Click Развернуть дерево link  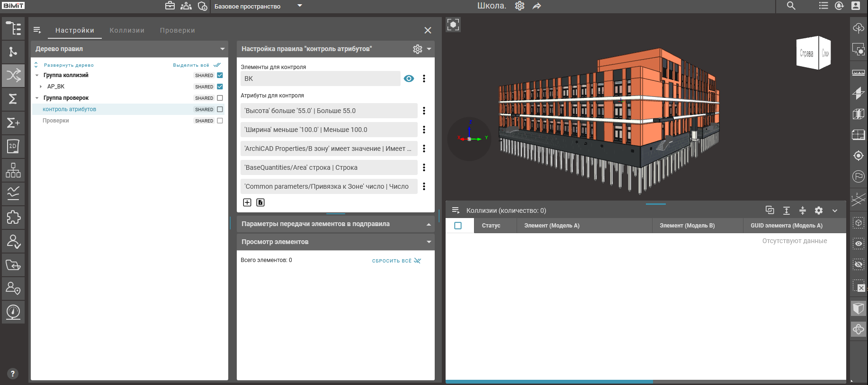[68, 65]
